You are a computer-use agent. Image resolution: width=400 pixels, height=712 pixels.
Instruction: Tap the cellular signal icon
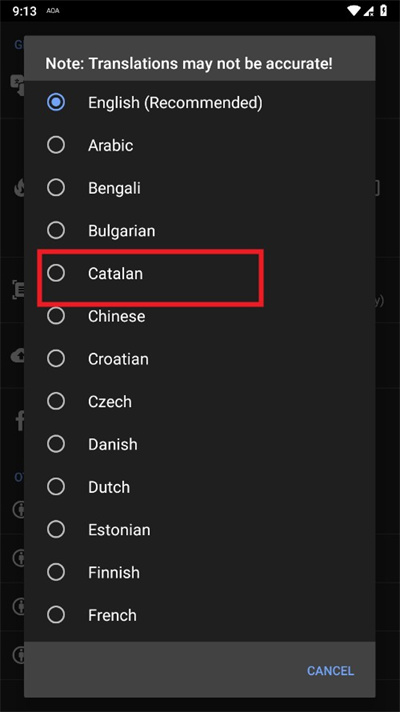(369, 10)
